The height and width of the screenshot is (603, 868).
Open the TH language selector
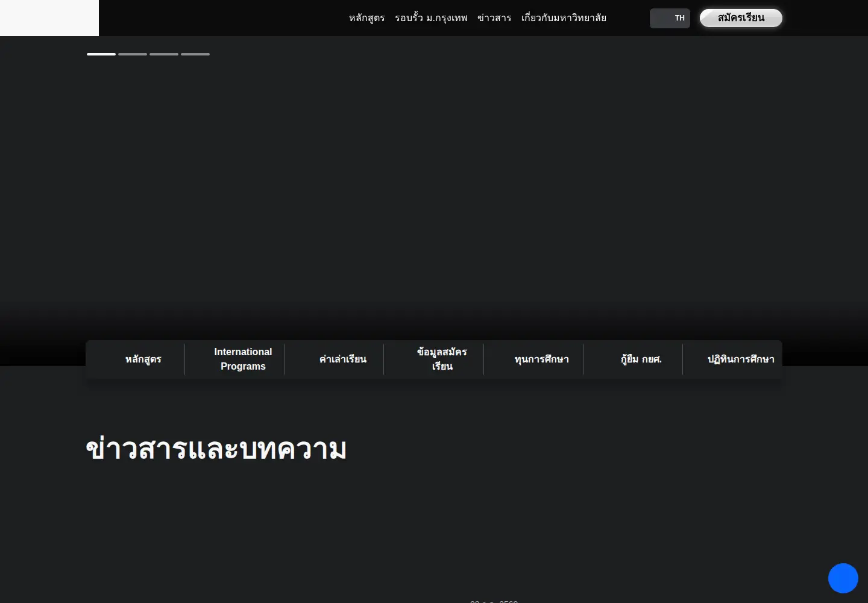670,18
